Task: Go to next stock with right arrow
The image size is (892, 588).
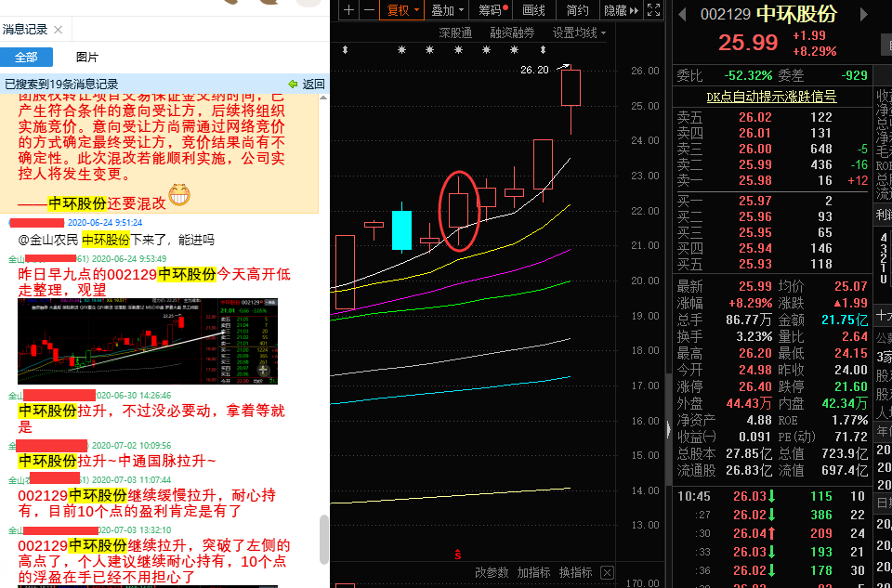Action: pos(864,14)
